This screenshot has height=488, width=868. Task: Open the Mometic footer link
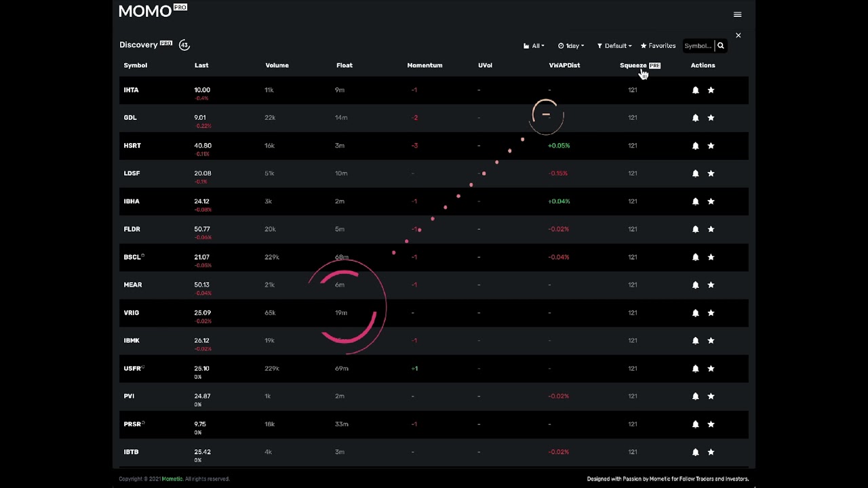point(172,479)
